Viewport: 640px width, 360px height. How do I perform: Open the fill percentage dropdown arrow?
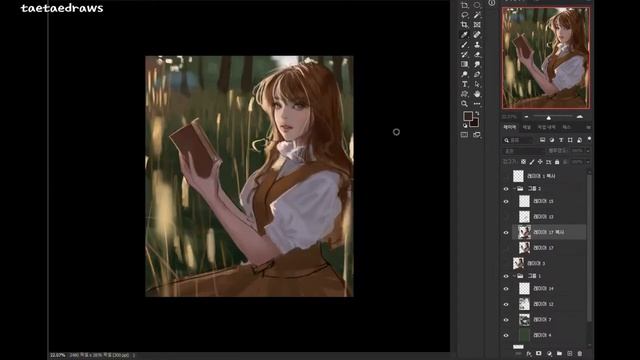(x=588, y=162)
